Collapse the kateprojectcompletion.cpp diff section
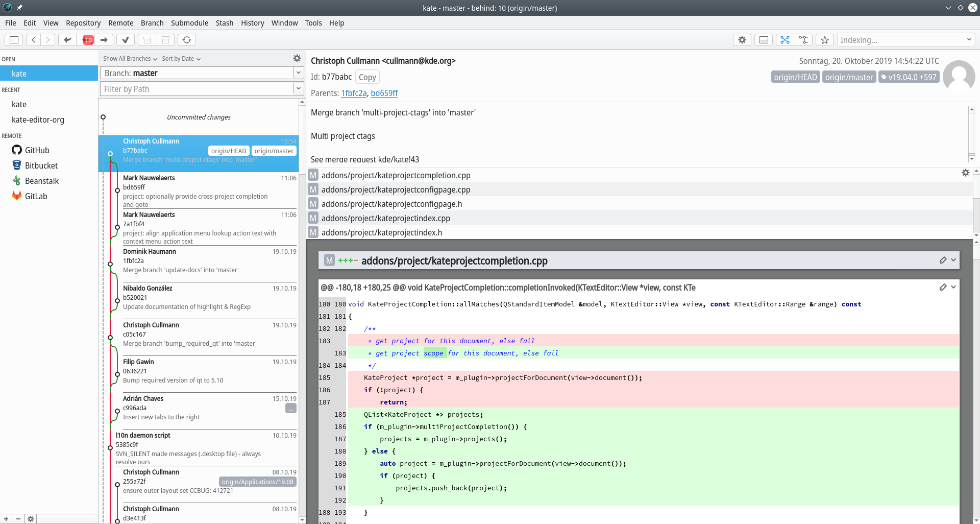Screen dimensions: 980x524 [953, 260]
